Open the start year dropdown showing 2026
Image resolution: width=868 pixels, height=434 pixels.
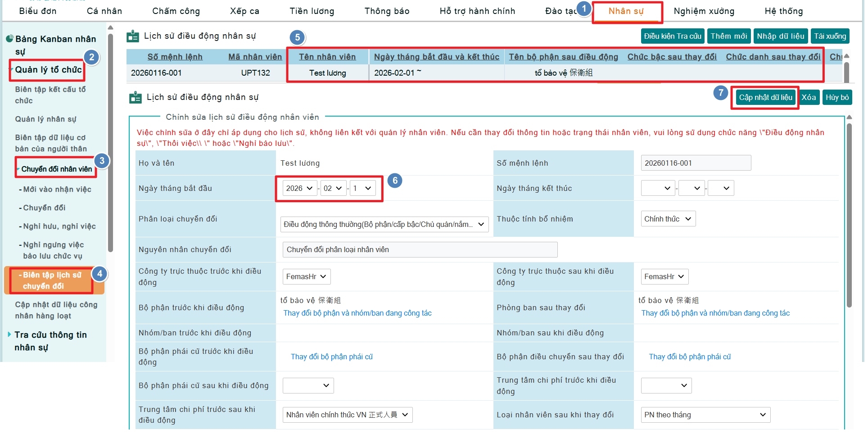299,188
